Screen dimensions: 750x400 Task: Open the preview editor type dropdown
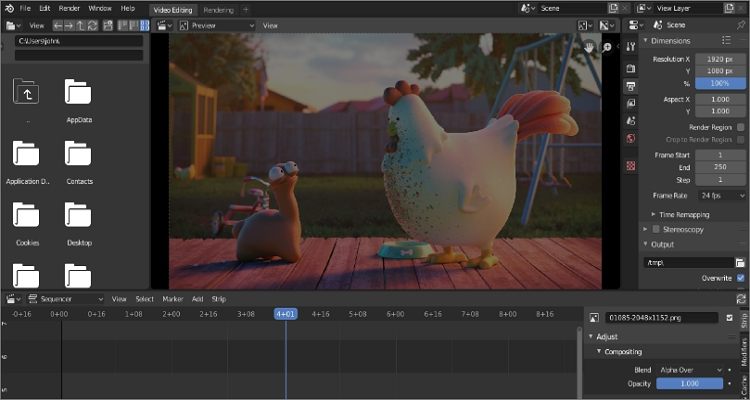click(x=165, y=25)
